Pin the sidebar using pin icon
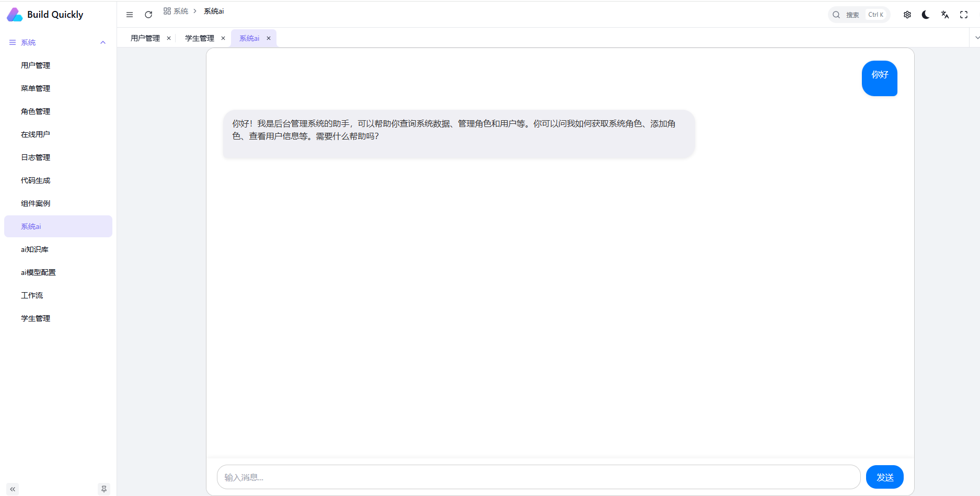 tap(104, 489)
